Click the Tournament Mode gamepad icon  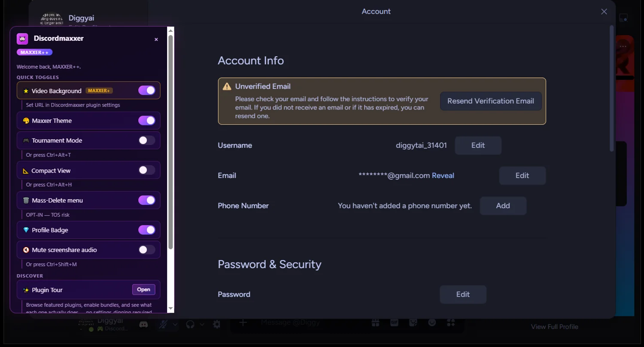coord(26,140)
